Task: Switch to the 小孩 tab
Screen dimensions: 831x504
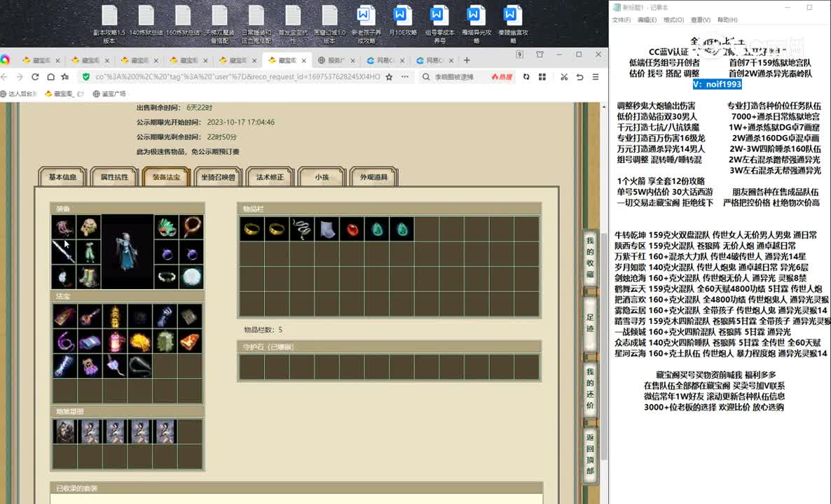Action: point(322,177)
